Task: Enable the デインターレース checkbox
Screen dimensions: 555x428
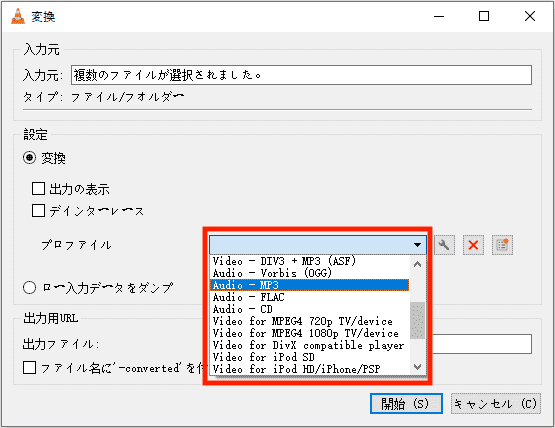Action: (x=38, y=210)
